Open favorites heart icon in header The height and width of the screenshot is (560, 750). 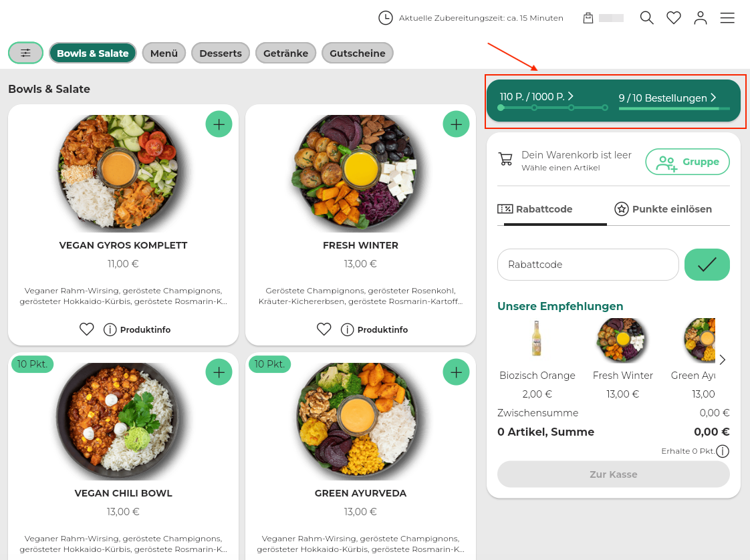click(674, 18)
